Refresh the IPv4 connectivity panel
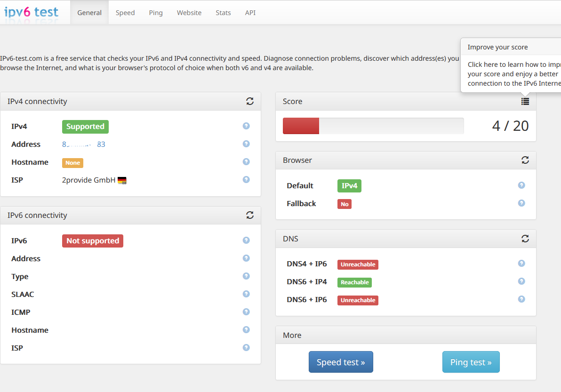Viewport: 561px width, 392px height. 250,101
